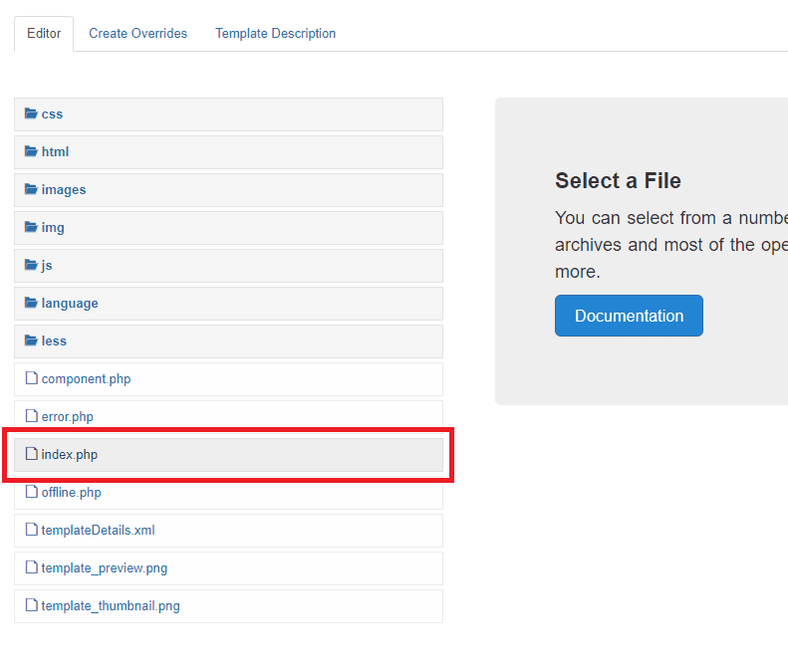Click the file icon beside component.php

coord(32,378)
